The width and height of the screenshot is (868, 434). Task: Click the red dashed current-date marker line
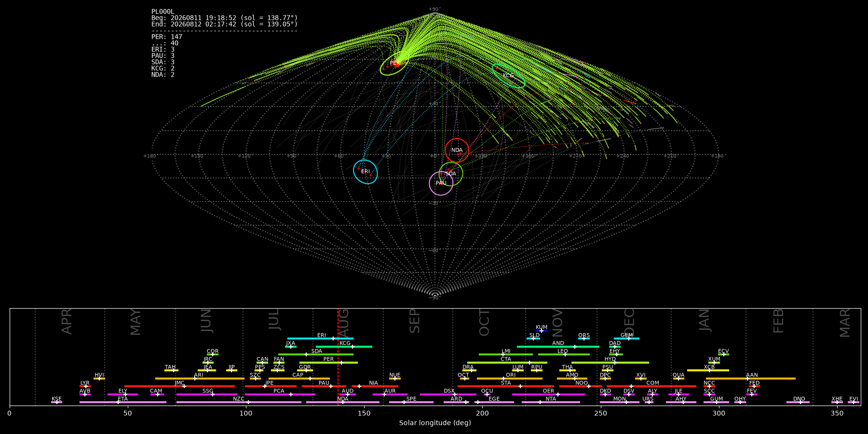click(x=338, y=357)
